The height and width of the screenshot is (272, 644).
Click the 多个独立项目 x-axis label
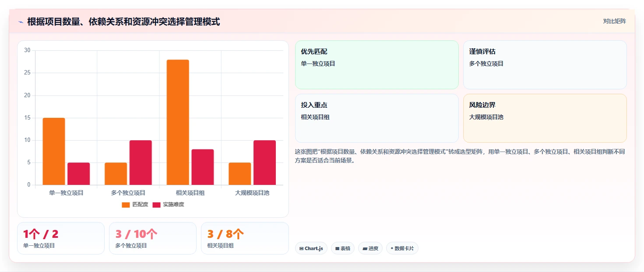pyautogui.click(x=128, y=193)
